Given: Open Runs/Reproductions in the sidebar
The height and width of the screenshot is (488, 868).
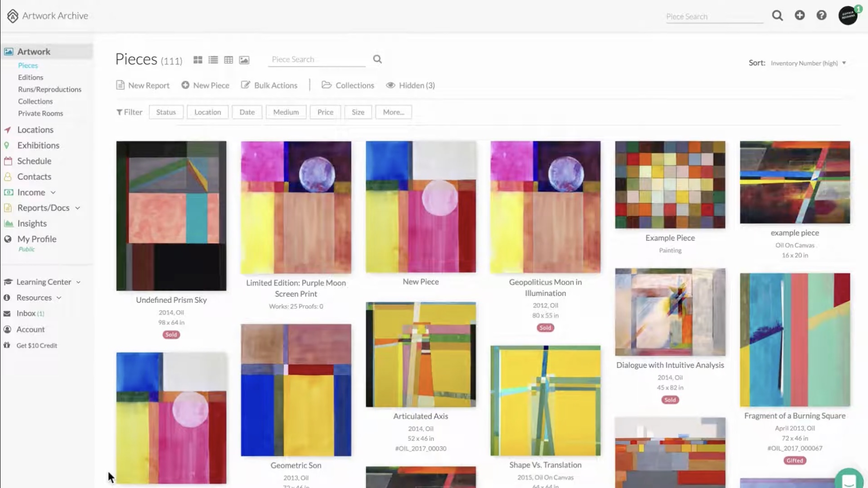Looking at the screenshot, I should click(x=49, y=89).
